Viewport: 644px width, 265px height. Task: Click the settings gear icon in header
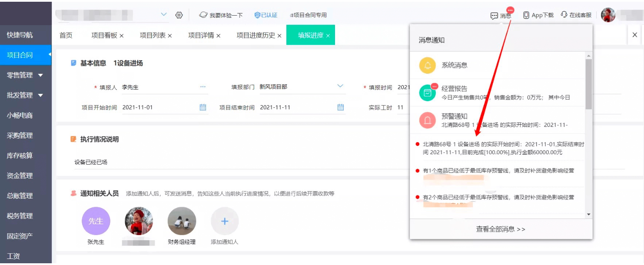[179, 15]
